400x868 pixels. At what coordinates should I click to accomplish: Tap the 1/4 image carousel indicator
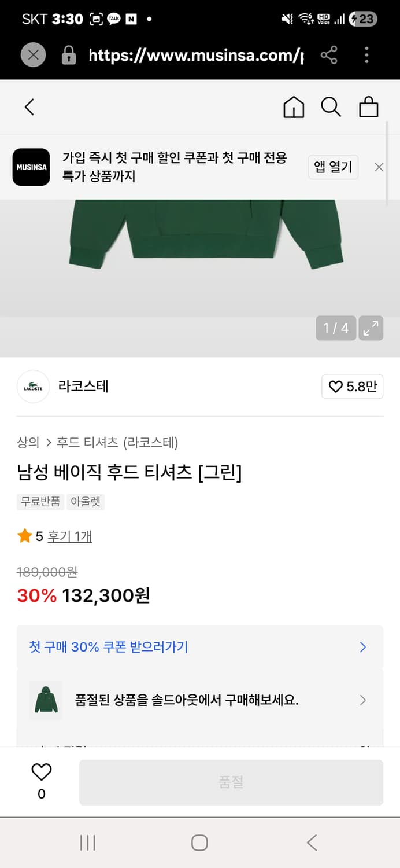[335, 328]
